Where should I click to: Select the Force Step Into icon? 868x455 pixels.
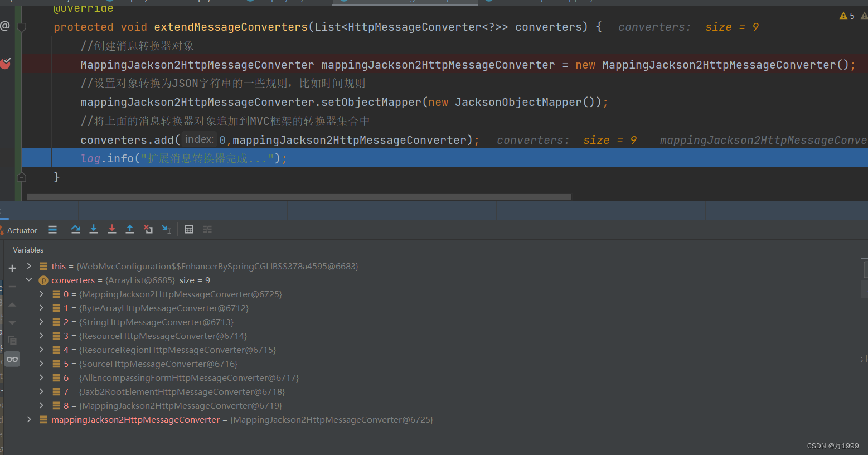111,229
